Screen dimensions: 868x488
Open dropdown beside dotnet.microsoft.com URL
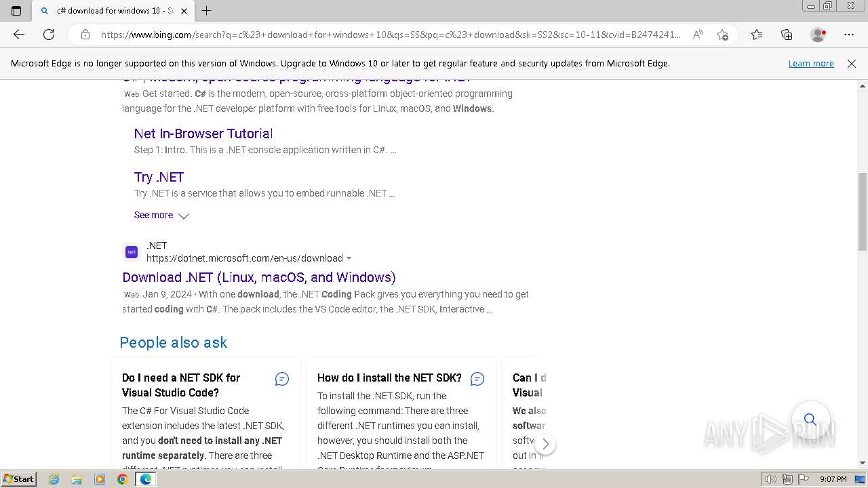[349, 258]
